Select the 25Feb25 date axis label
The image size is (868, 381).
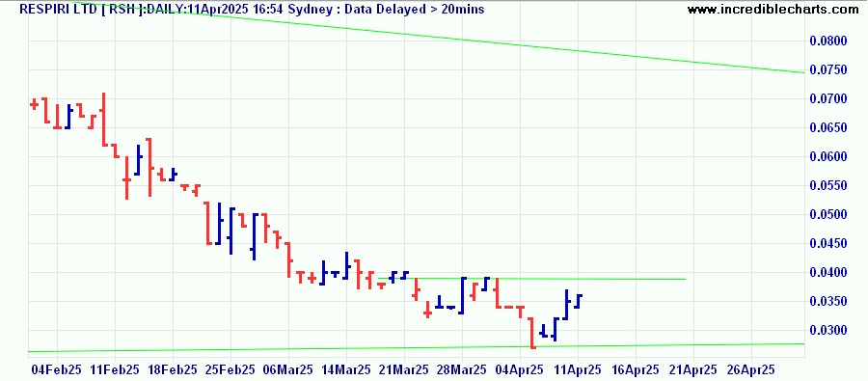(231, 369)
